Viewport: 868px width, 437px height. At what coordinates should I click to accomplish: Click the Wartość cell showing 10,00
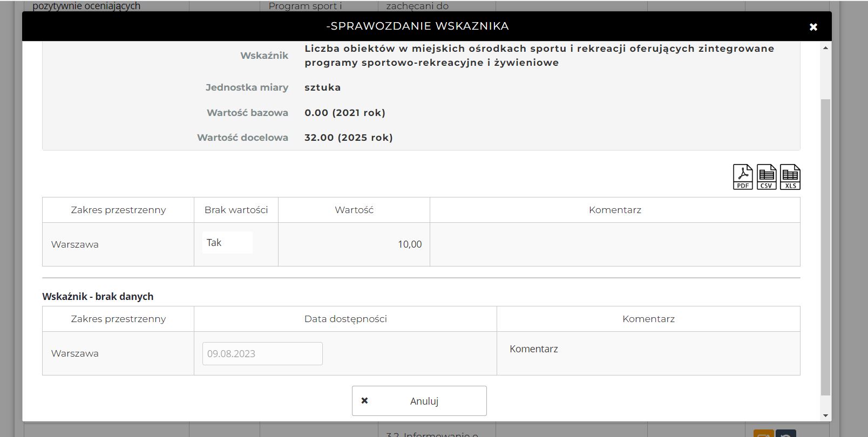[x=354, y=244]
